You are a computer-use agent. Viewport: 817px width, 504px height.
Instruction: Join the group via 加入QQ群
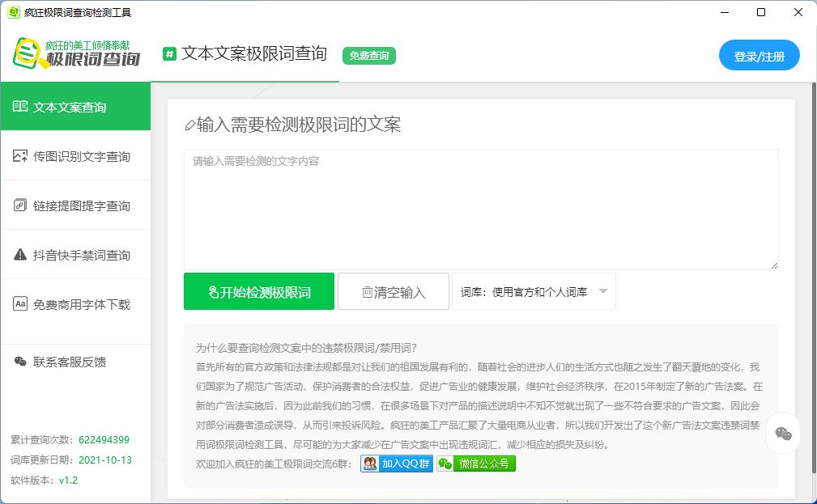[397, 464]
